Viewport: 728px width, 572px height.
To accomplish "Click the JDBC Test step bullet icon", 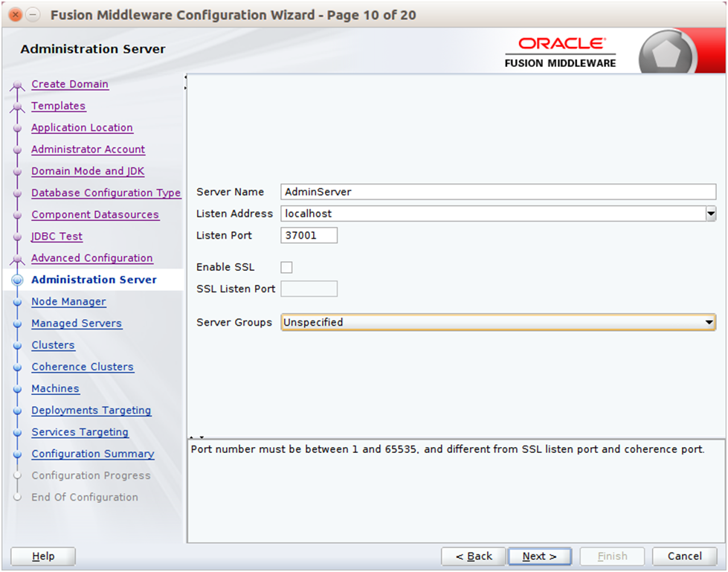I will 17,237.
